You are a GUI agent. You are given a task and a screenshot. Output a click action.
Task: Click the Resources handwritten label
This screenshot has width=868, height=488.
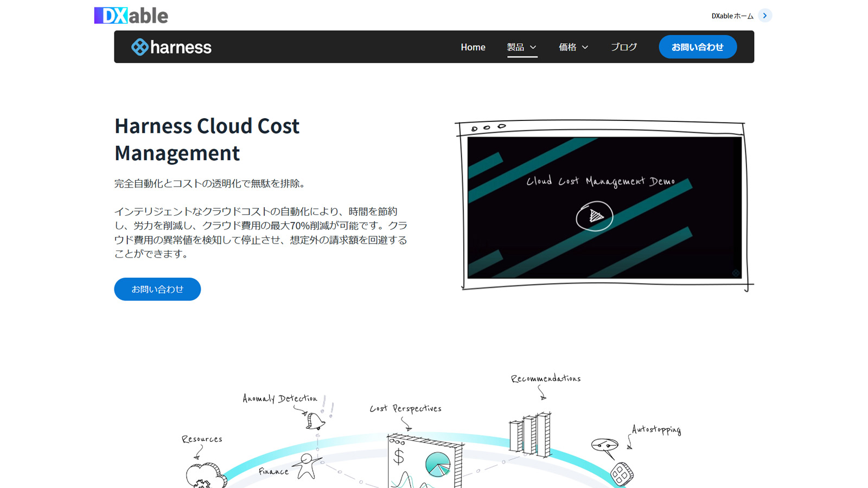click(202, 439)
